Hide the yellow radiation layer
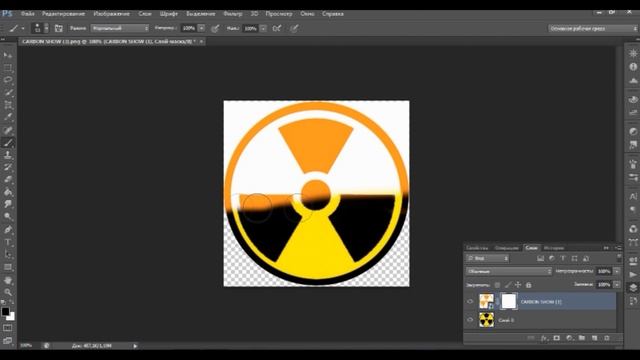Image resolution: width=640 pixels, height=360 pixels. point(470,320)
